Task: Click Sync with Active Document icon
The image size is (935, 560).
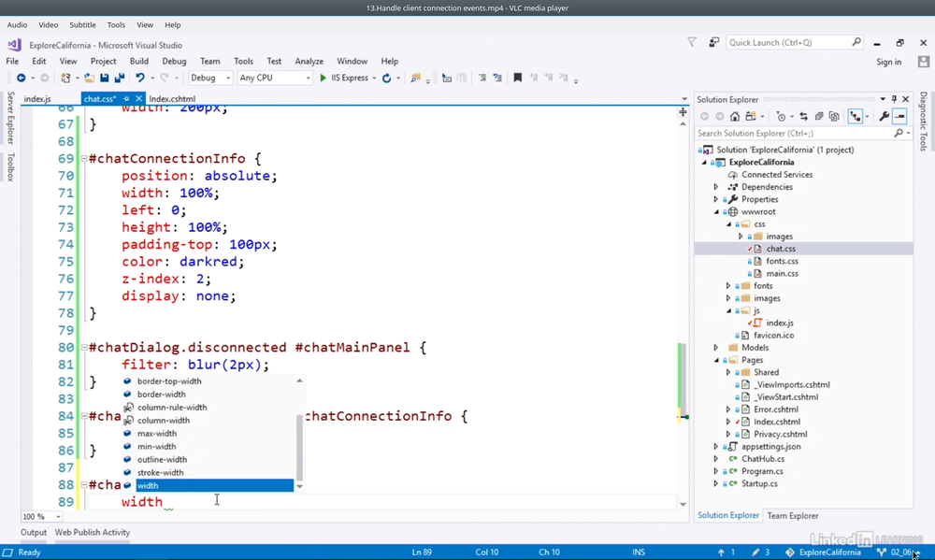Action: tap(803, 116)
